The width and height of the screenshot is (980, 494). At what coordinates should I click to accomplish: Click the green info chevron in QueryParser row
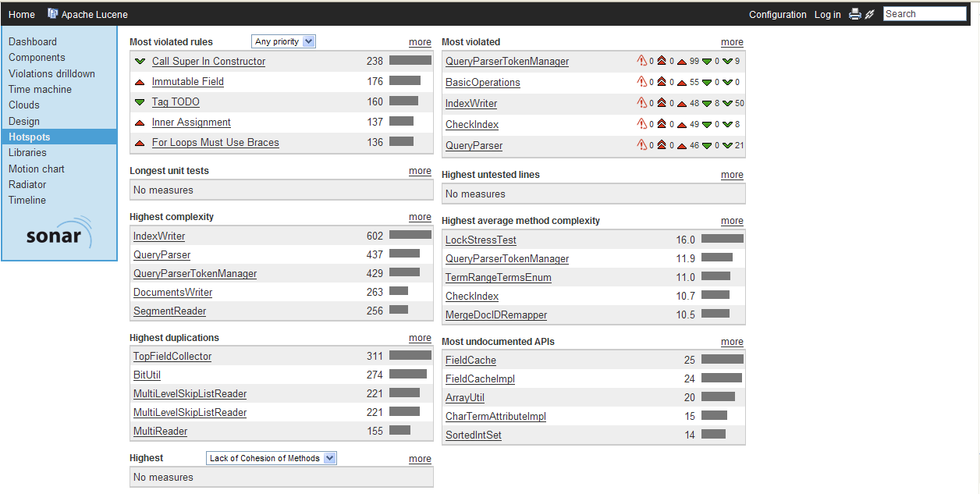pos(727,146)
